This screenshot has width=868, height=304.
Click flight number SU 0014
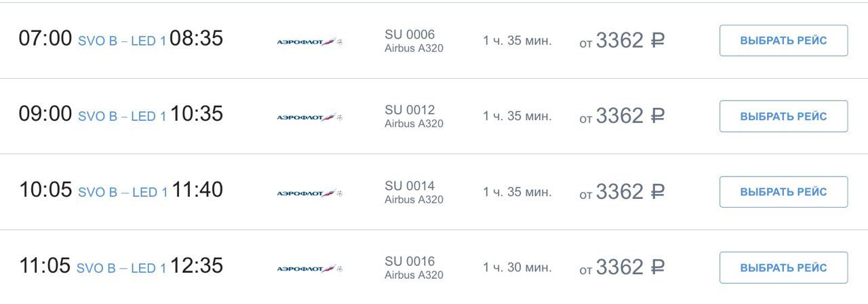[410, 186]
